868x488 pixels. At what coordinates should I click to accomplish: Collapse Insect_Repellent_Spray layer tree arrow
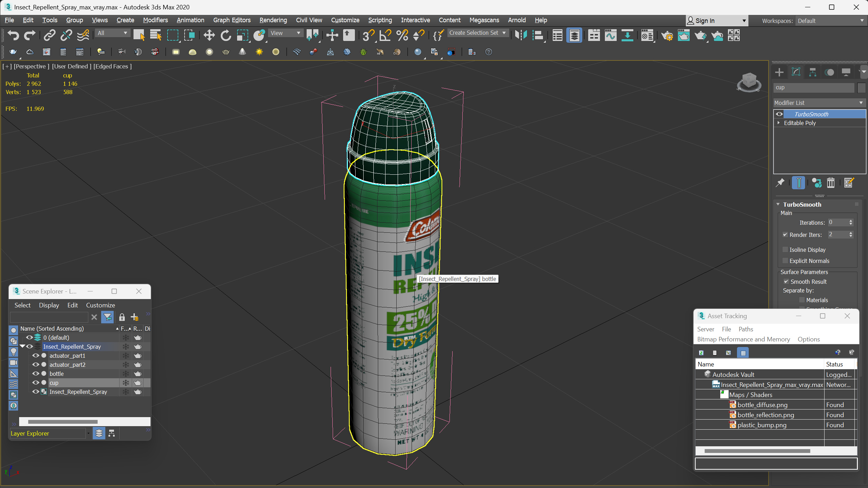coord(22,347)
